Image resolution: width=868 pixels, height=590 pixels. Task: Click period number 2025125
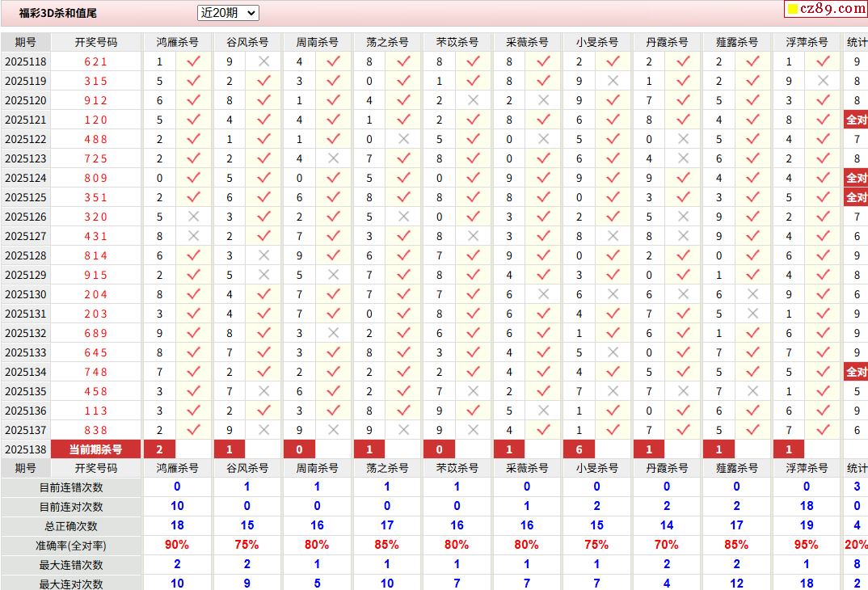(x=26, y=197)
